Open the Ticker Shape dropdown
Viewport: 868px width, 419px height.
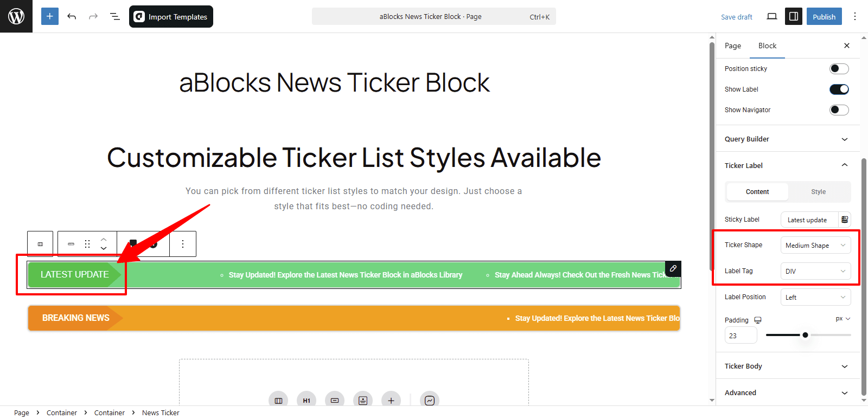(815, 245)
